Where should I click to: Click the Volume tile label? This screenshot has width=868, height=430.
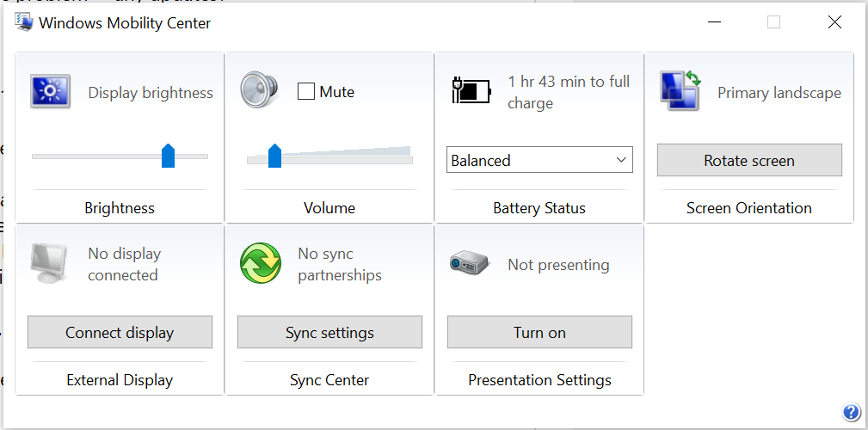pyautogui.click(x=329, y=208)
